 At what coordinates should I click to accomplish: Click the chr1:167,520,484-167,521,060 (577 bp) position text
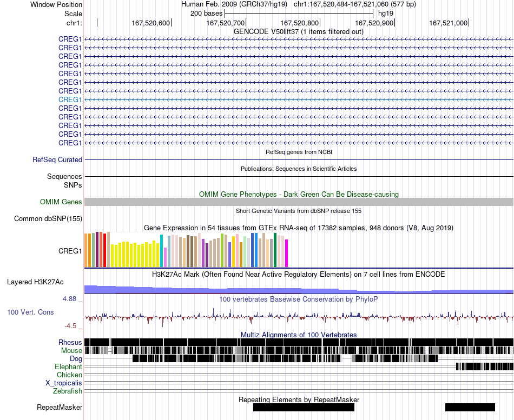[x=355, y=4]
